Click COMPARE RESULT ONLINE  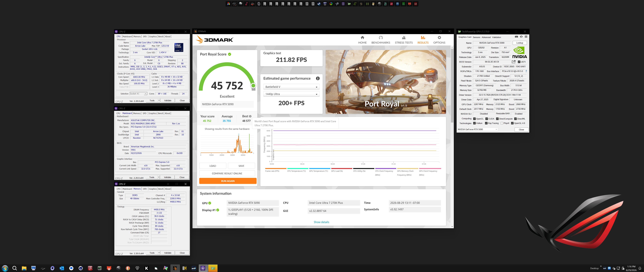pyautogui.click(x=227, y=173)
